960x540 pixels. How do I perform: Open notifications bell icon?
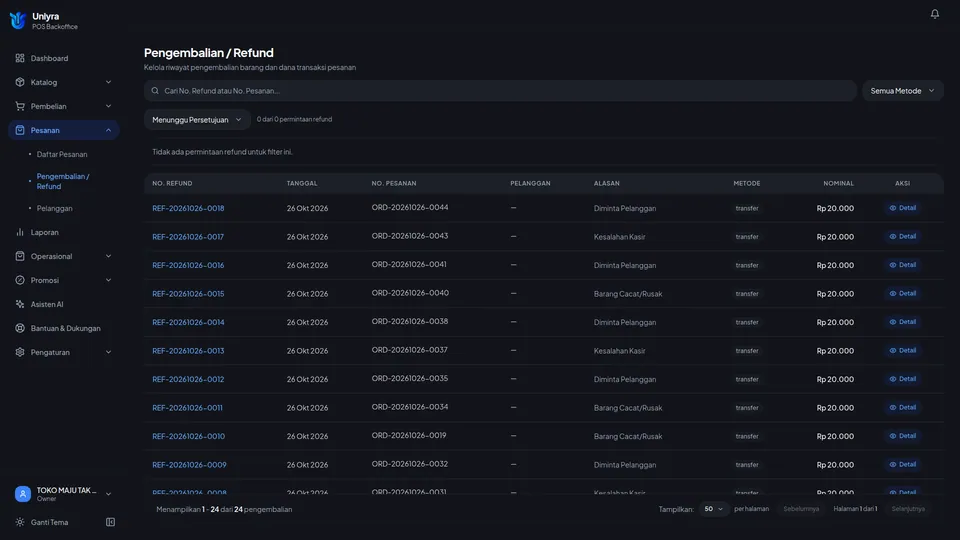[x=934, y=13]
